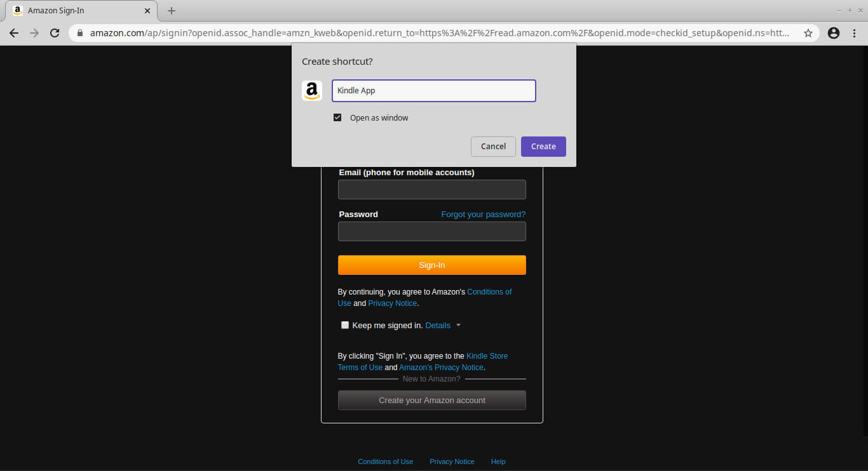This screenshot has height=471, width=868.
Task: Click the browser back arrow
Action: [14, 33]
